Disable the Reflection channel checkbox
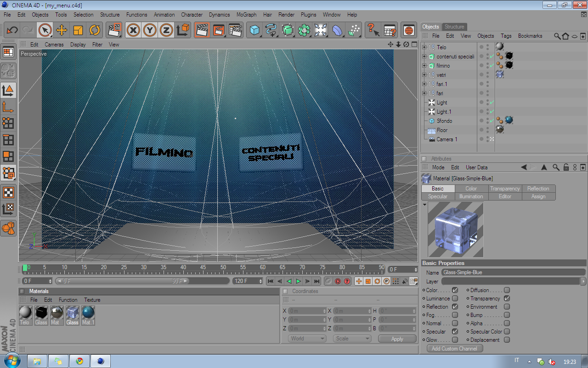Image resolution: width=588 pixels, height=368 pixels. (x=455, y=307)
